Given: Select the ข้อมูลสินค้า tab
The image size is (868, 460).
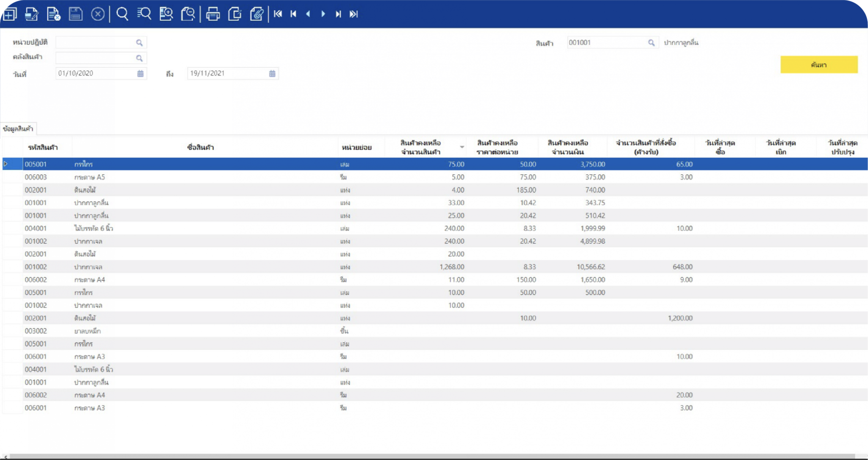Looking at the screenshot, I should pyautogui.click(x=18, y=129).
